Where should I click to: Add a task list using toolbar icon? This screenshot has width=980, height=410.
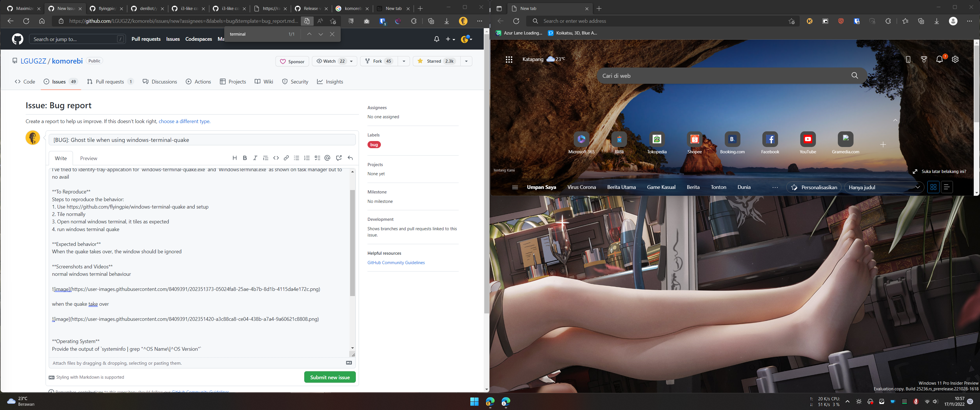[317, 158]
